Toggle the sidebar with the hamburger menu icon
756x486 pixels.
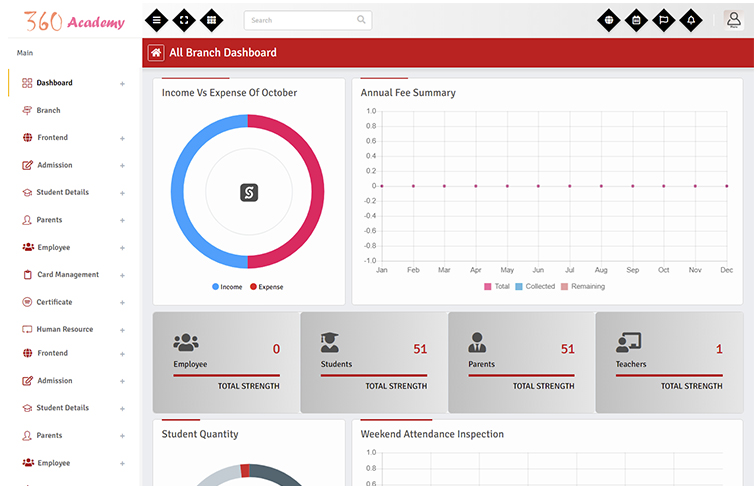pyautogui.click(x=156, y=20)
